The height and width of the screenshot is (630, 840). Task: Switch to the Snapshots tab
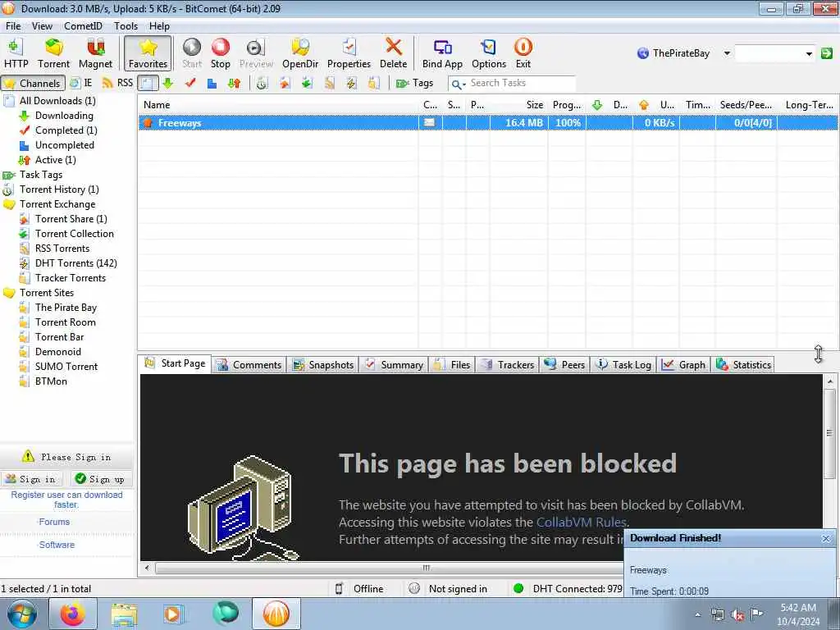point(322,365)
